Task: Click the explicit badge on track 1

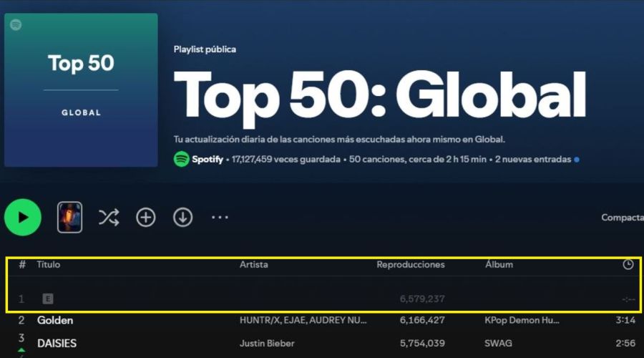Action: pos(48,299)
